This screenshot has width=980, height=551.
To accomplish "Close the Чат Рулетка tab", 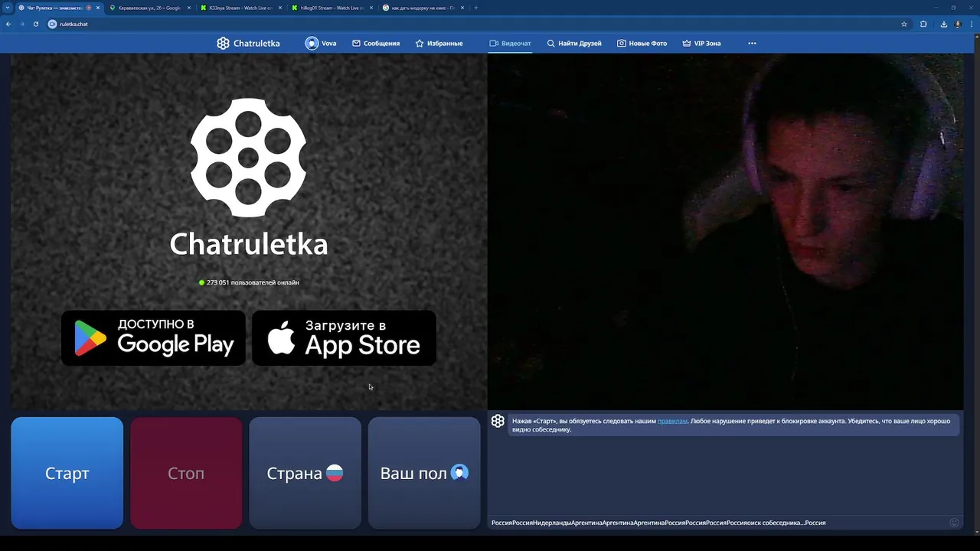I will point(98,8).
